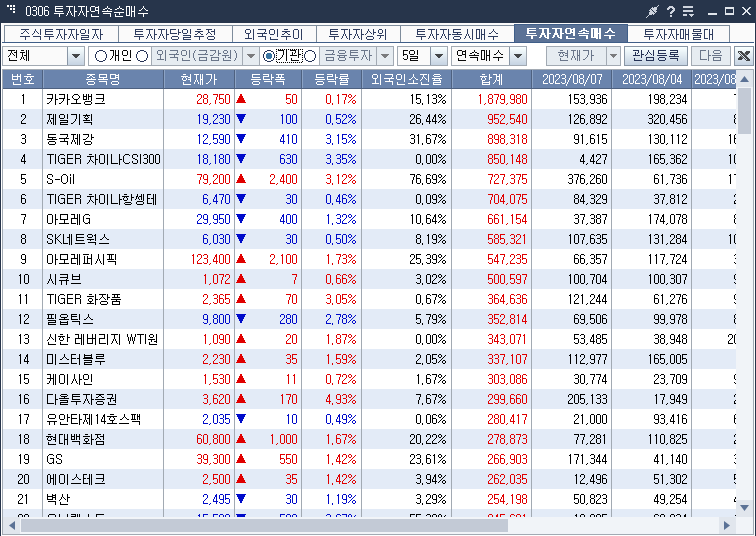Select the 아모레G stock name

point(68,219)
